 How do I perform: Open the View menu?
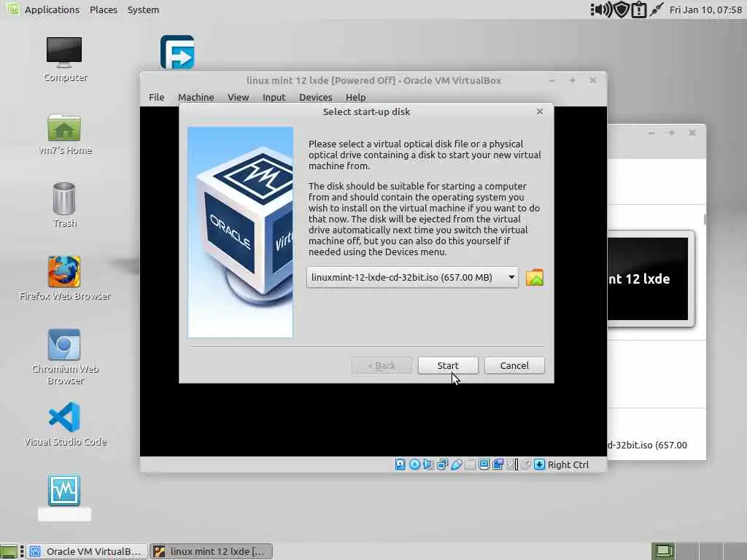(239, 97)
